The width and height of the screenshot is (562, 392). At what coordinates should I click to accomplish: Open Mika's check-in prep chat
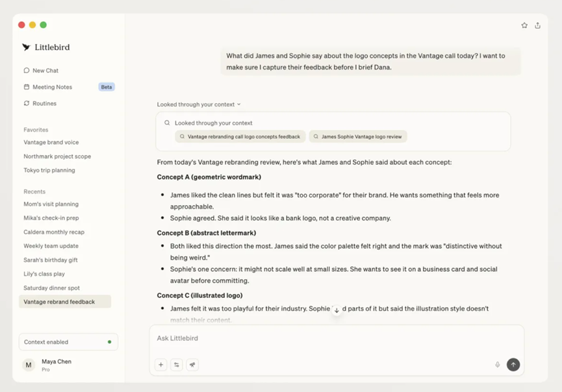click(x=51, y=218)
